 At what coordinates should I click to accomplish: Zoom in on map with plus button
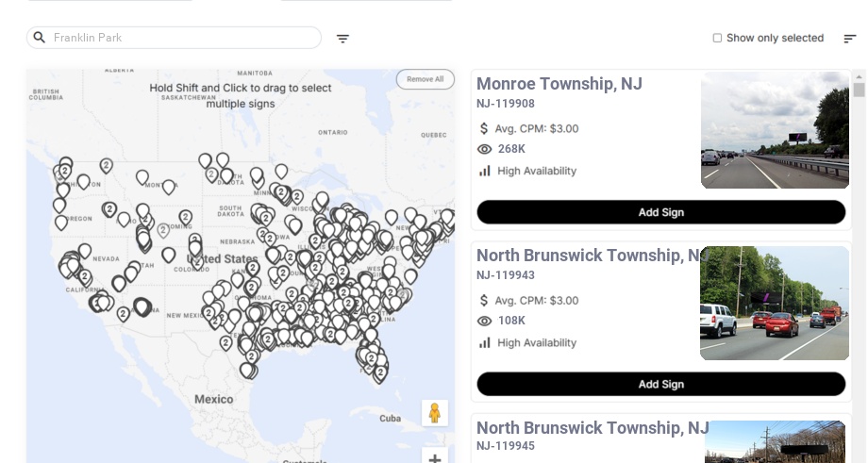coord(434,458)
